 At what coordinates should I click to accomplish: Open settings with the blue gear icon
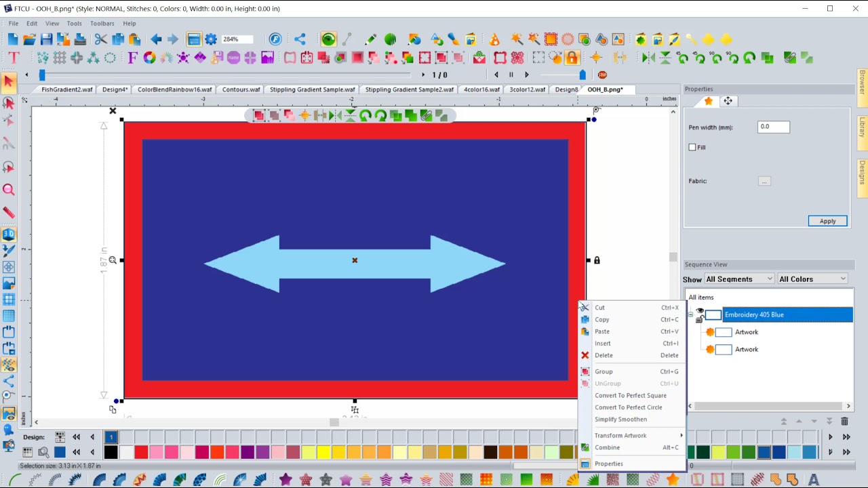tap(211, 39)
